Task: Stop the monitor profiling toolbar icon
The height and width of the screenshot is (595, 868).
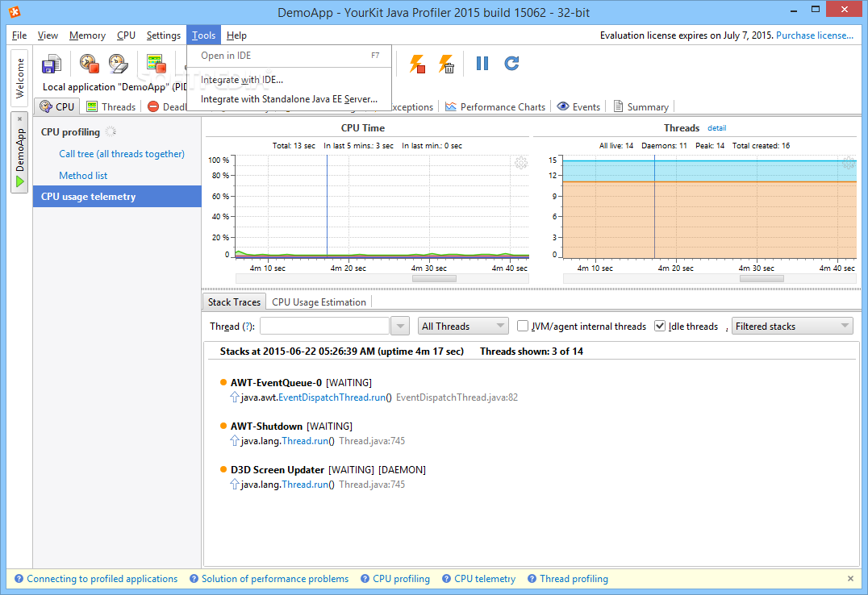Action: [x=156, y=64]
